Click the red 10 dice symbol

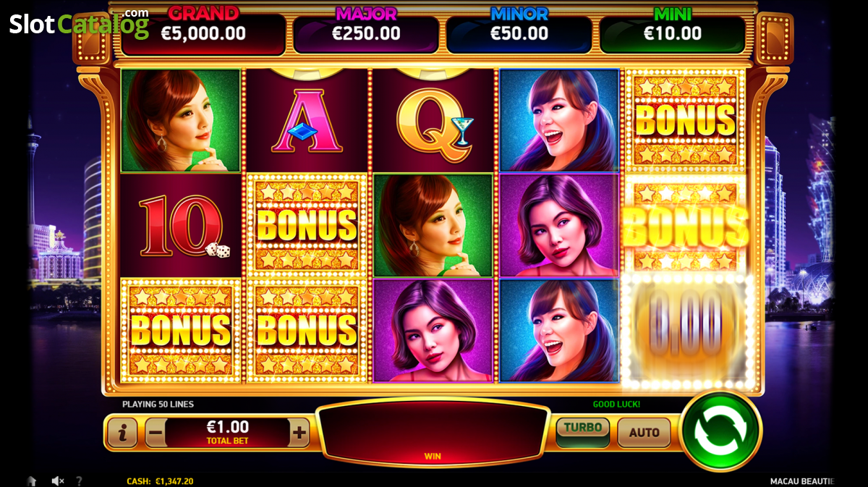tap(181, 226)
